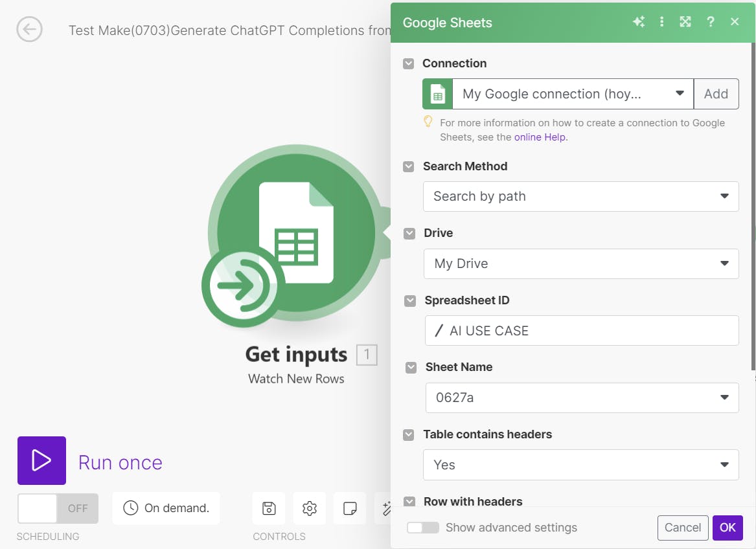Click the Watch New Rows label
756x549 pixels.
[296, 379]
